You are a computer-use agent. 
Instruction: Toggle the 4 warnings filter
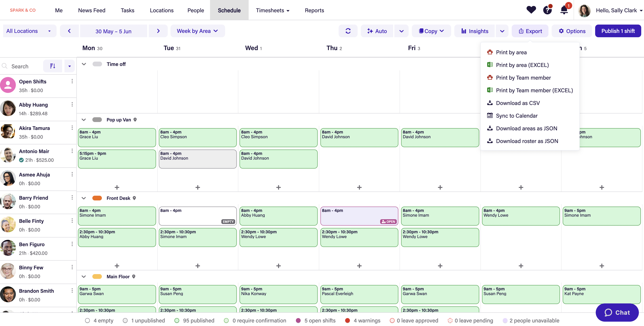tap(363, 320)
